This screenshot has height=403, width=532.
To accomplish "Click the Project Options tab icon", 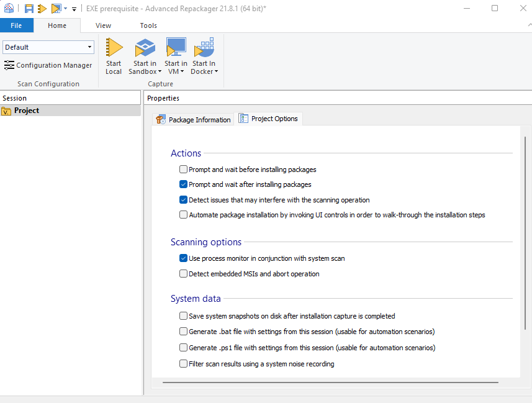I will coord(243,119).
